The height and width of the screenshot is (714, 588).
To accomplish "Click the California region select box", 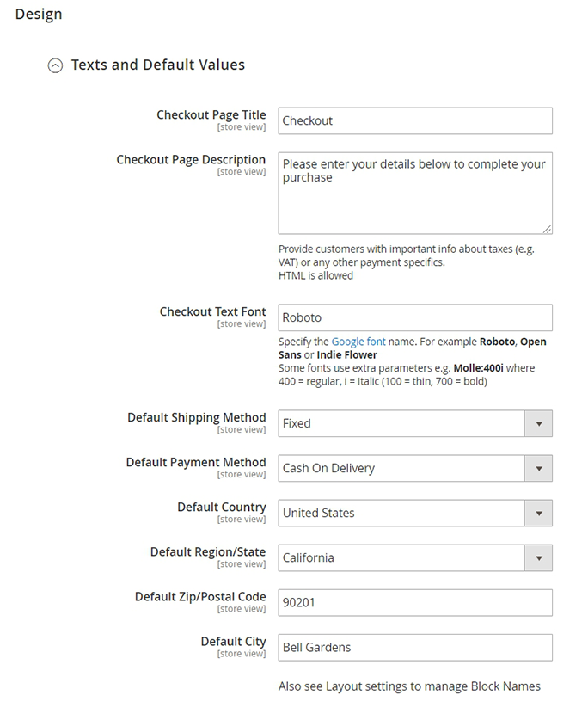I will (401, 557).
